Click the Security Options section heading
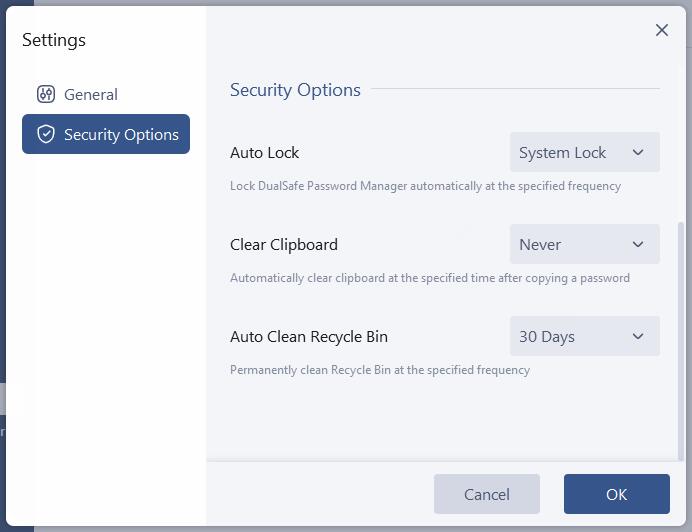Viewport: 692px width, 532px height. click(295, 90)
